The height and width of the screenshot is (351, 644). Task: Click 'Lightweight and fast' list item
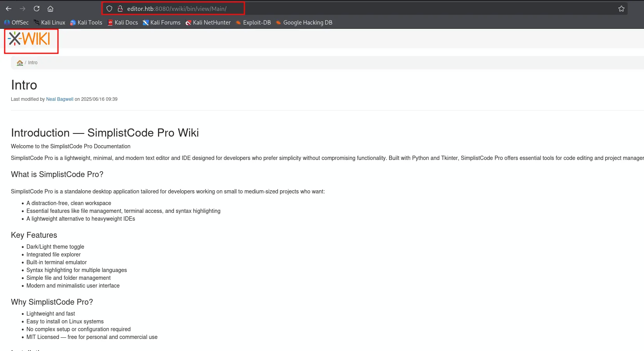(x=51, y=314)
